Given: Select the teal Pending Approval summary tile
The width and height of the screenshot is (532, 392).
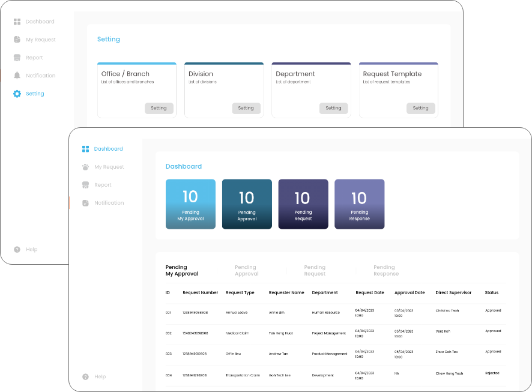Looking at the screenshot, I should tap(247, 204).
